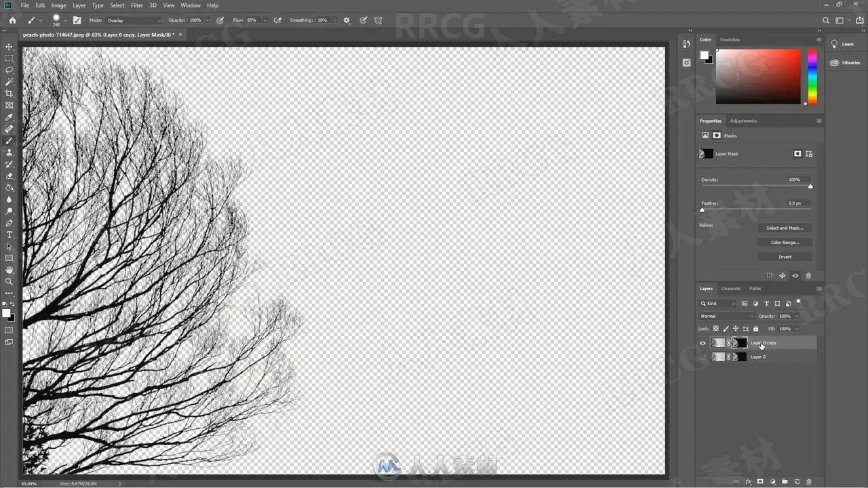Click the Invert button
868x488 pixels.
[x=785, y=257]
